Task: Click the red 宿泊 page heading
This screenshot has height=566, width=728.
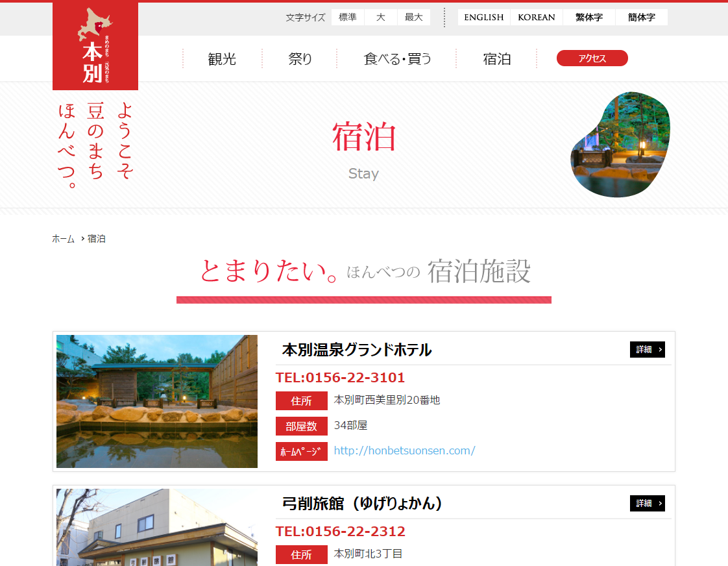Action: coord(363,136)
